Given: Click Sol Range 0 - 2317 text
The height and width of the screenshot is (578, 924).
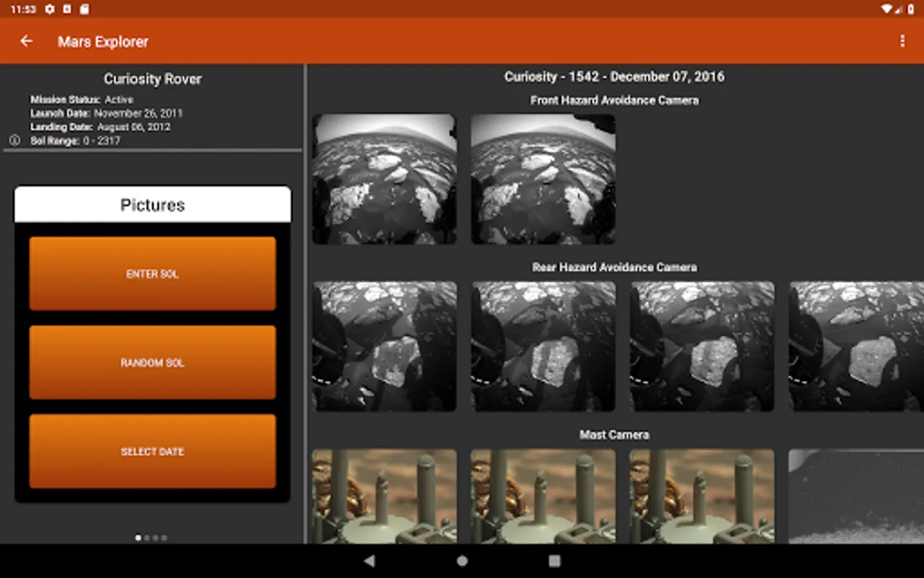Looking at the screenshot, I should click(75, 141).
